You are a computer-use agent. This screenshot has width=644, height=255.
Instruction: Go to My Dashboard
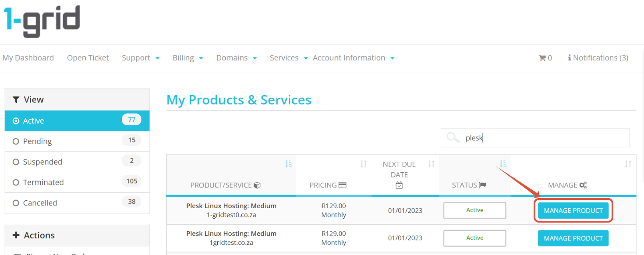tap(28, 58)
